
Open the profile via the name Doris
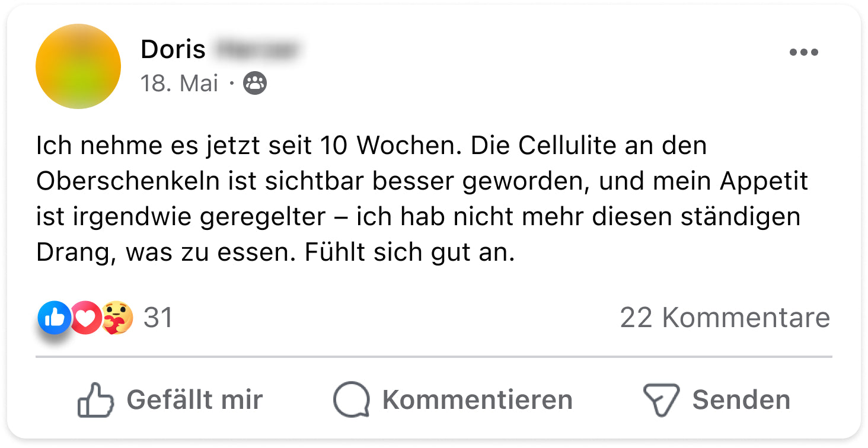tap(173, 50)
